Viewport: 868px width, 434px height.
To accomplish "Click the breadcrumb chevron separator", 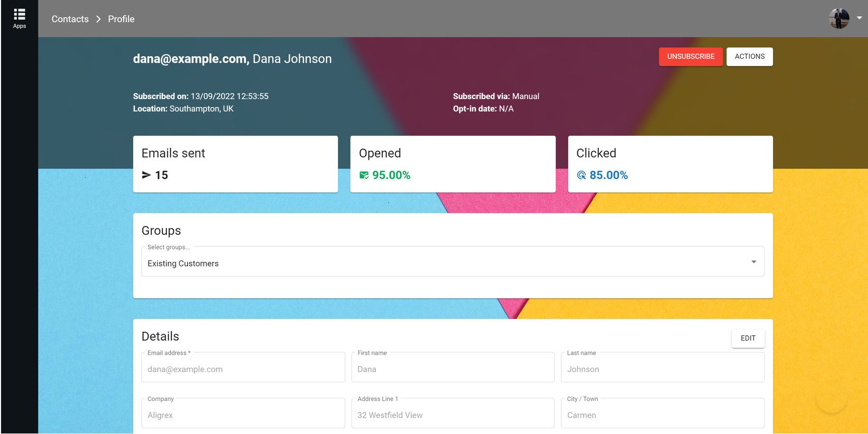I will [x=98, y=19].
